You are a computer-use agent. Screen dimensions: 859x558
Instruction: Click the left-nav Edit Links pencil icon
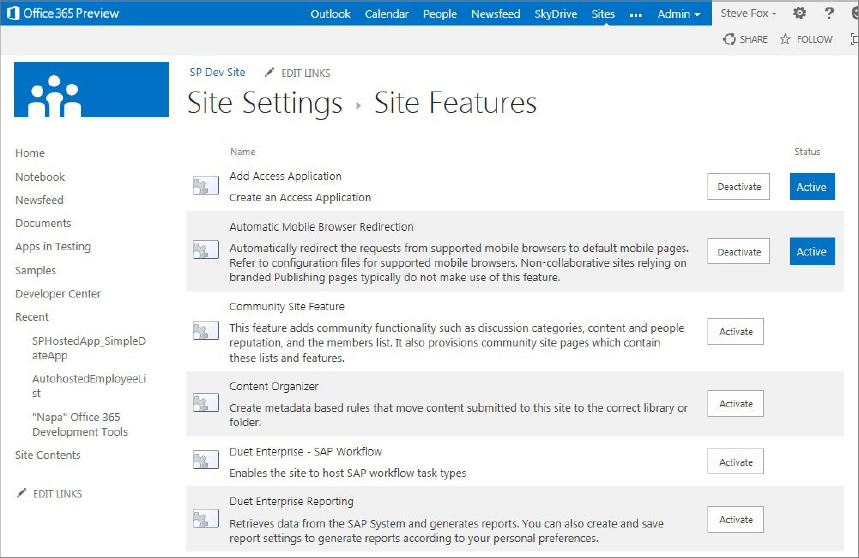tap(21, 493)
